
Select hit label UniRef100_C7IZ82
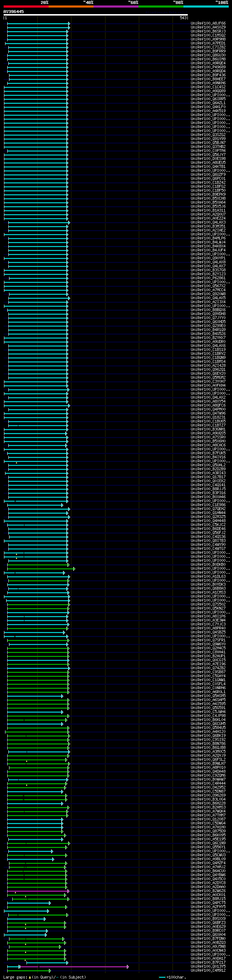[x=208, y=47]
